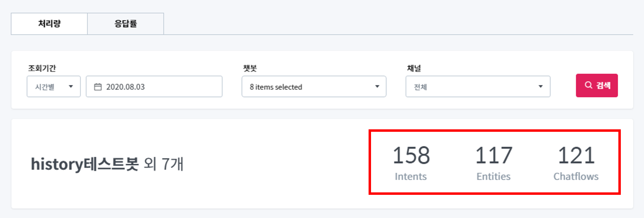
Task: Click the 채널 field label
Action: click(x=414, y=68)
